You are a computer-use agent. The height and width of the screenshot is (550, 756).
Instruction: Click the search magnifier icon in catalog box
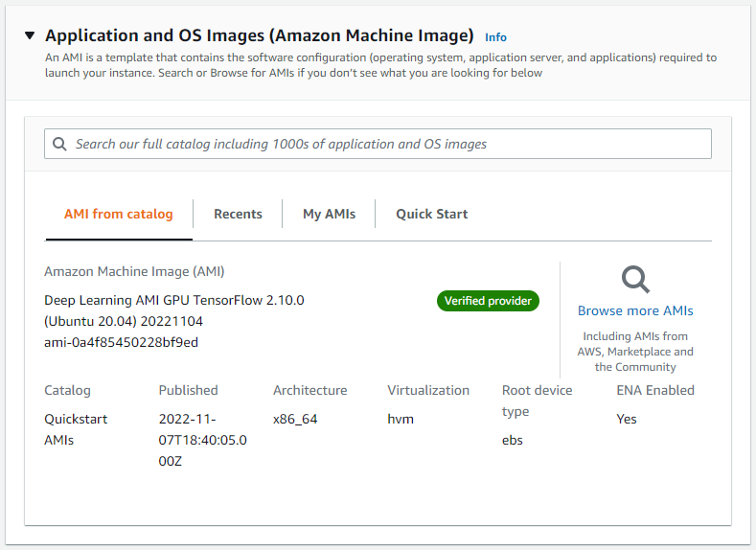[59, 144]
